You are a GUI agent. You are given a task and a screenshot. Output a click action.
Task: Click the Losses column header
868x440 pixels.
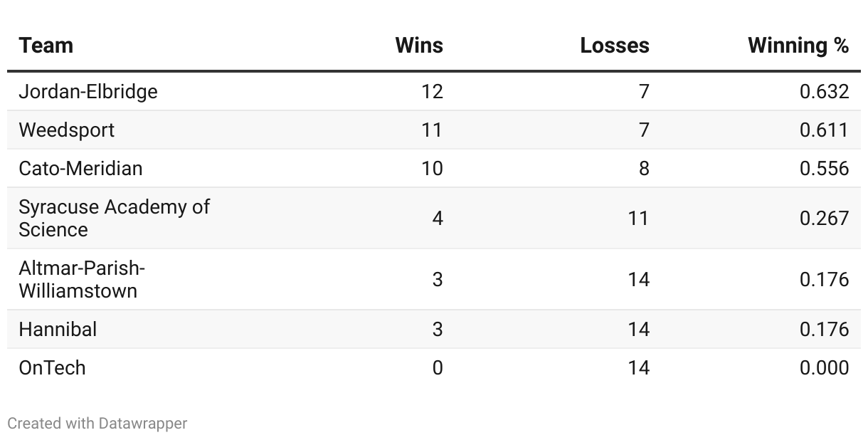pyautogui.click(x=615, y=46)
